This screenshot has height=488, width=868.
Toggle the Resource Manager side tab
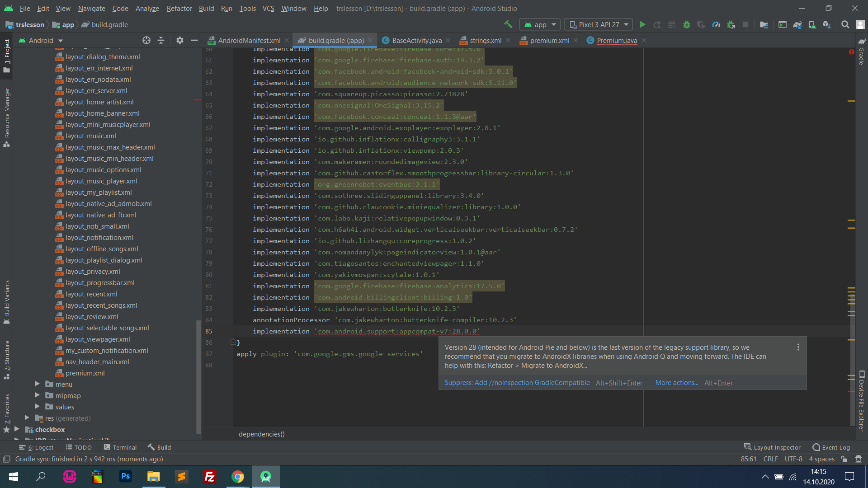[7, 117]
